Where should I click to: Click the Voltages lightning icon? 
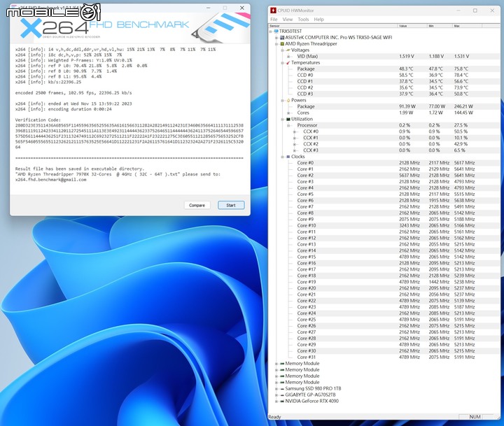coord(288,50)
